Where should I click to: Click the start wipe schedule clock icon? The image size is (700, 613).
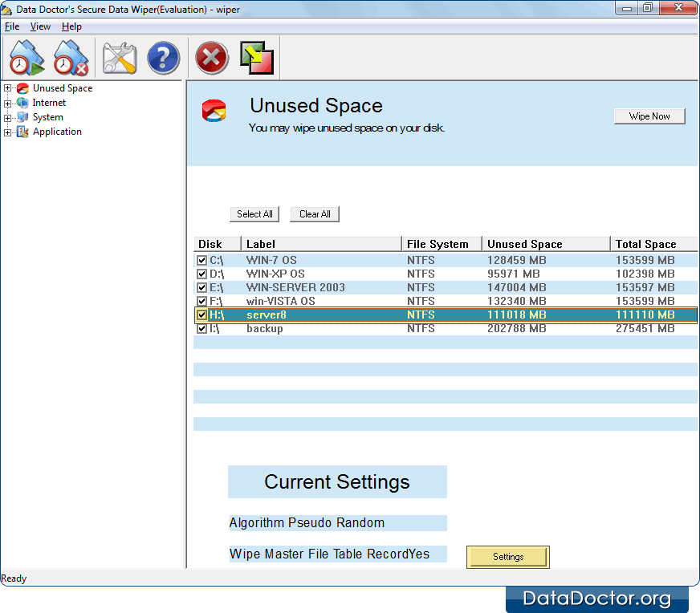tap(26, 58)
